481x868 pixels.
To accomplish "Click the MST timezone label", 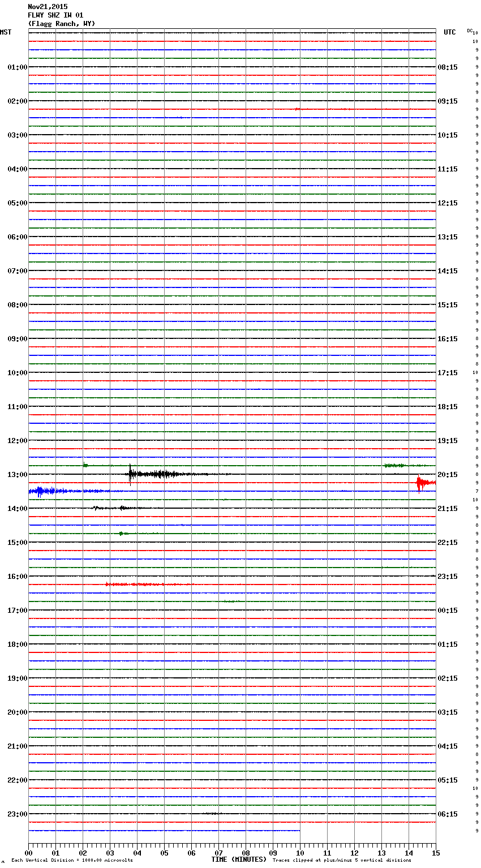I will tap(6, 32).
